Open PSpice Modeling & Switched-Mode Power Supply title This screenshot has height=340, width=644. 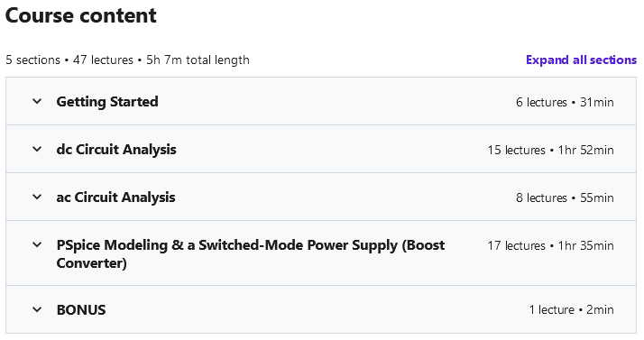pos(251,253)
